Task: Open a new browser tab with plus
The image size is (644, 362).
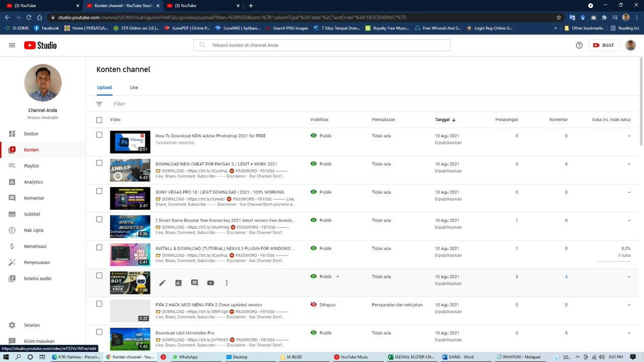Action: pyautogui.click(x=251, y=5)
